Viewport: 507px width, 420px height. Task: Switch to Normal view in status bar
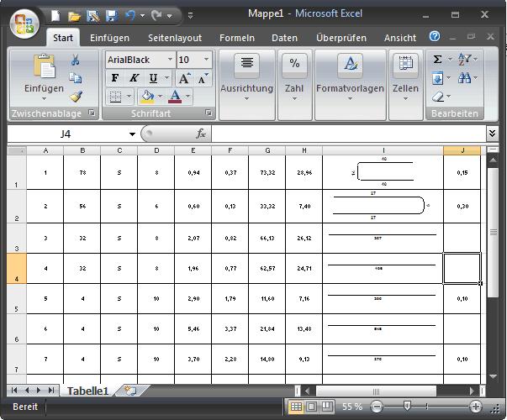pos(296,406)
